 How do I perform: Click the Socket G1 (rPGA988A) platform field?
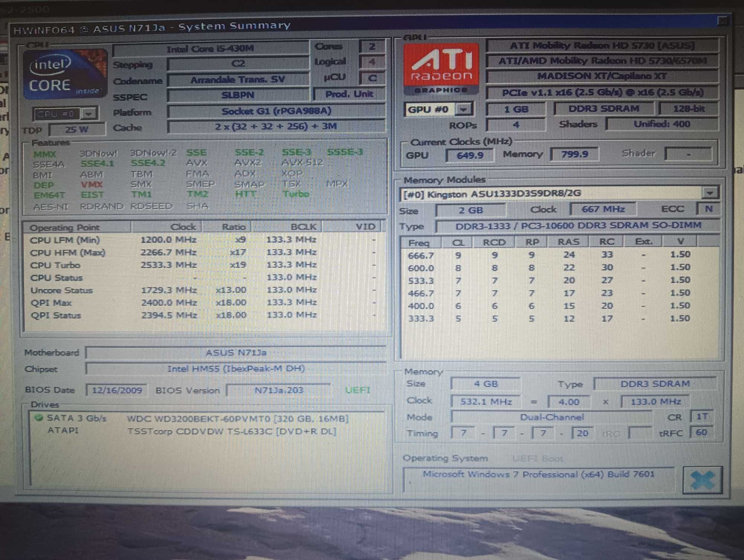click(x=276, y=111)
